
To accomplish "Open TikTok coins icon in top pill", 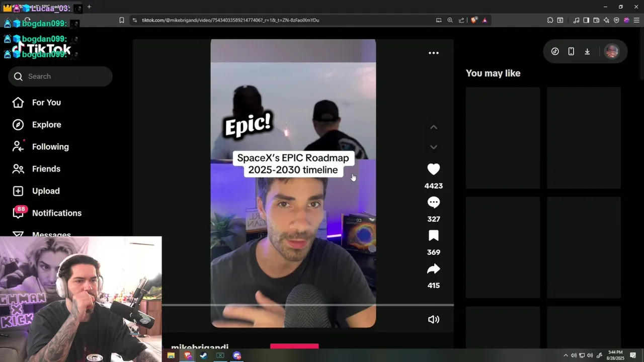I will point(555,51).
